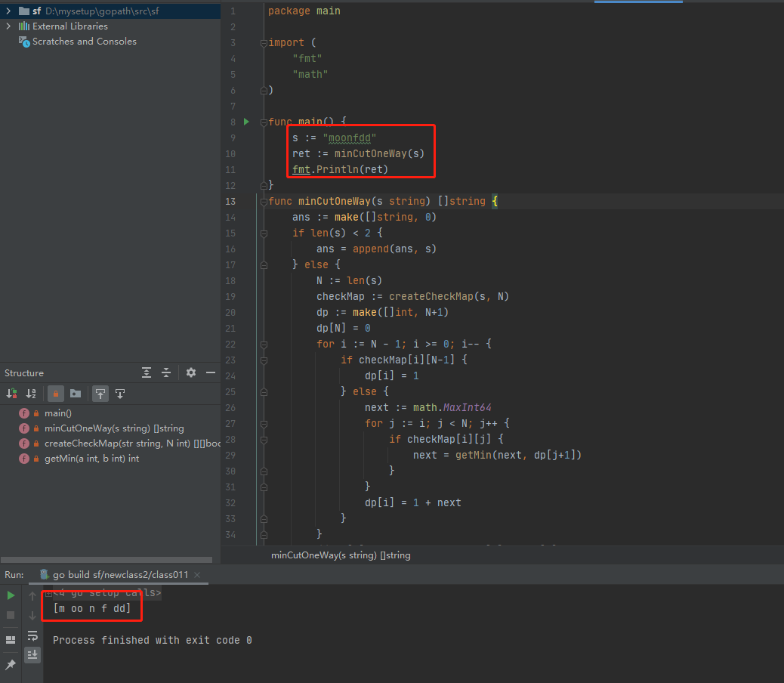Toggle the folder-icon filter in Structure toolbar

(x=76, y=394)
